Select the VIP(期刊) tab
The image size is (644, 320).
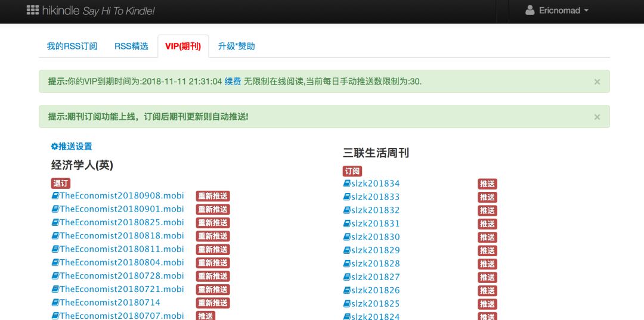coord(183,46)
